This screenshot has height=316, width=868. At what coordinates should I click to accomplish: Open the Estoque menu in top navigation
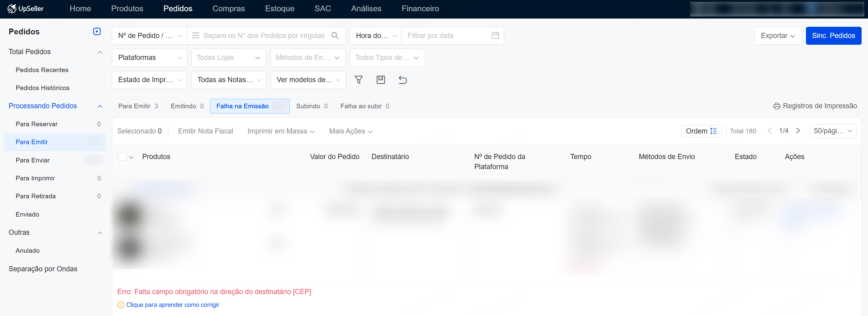[279, 9]
